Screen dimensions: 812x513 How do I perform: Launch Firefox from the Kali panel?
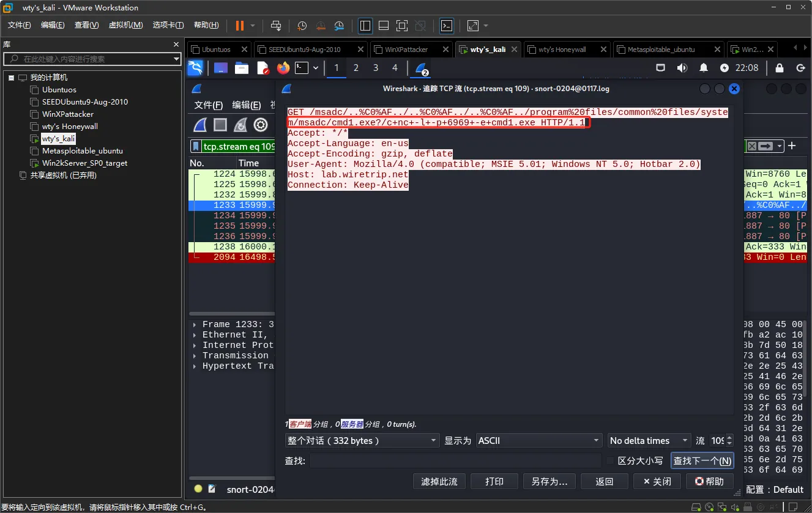(x=283, y=68)
